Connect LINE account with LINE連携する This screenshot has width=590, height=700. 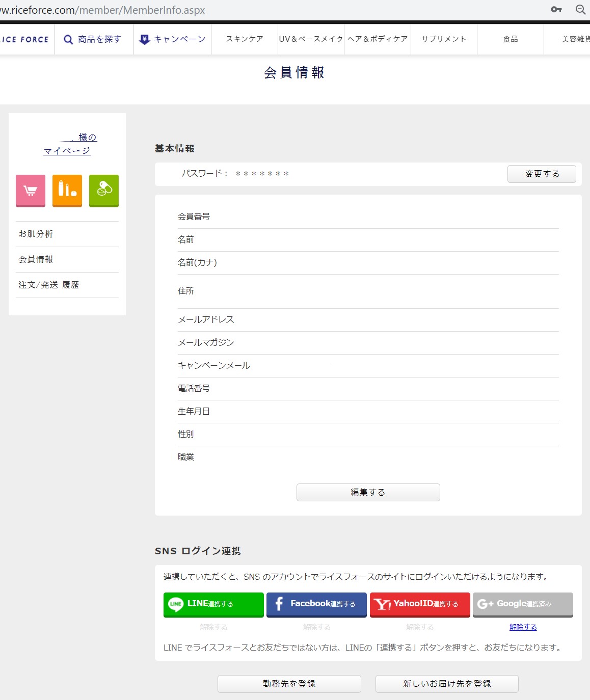click(213, 604)
